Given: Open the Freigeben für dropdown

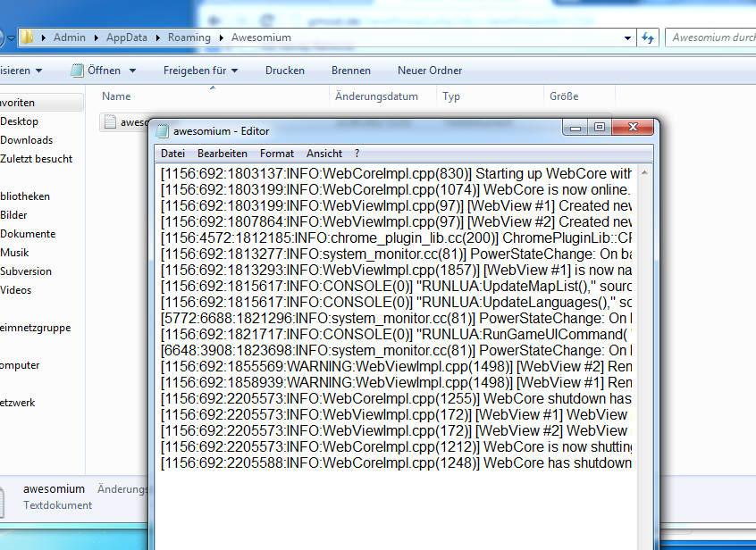Looking at the screenshot, I should tap(200, 71).
